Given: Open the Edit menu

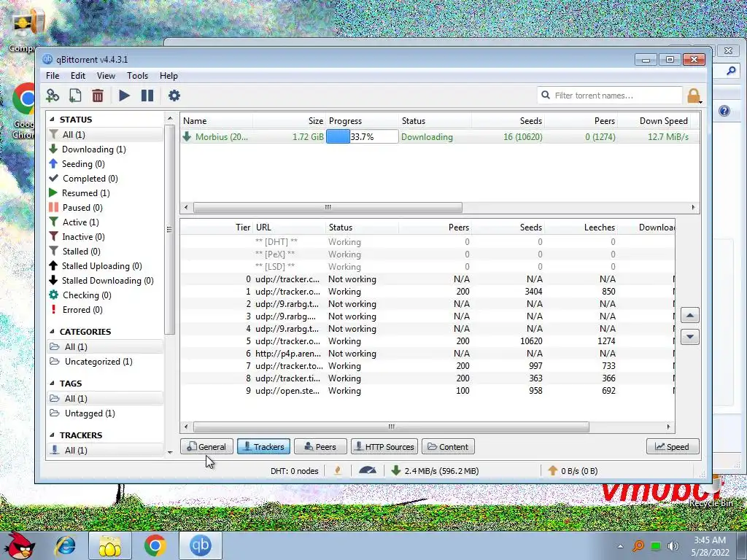Looking at the screenshot, I should 77,76.
